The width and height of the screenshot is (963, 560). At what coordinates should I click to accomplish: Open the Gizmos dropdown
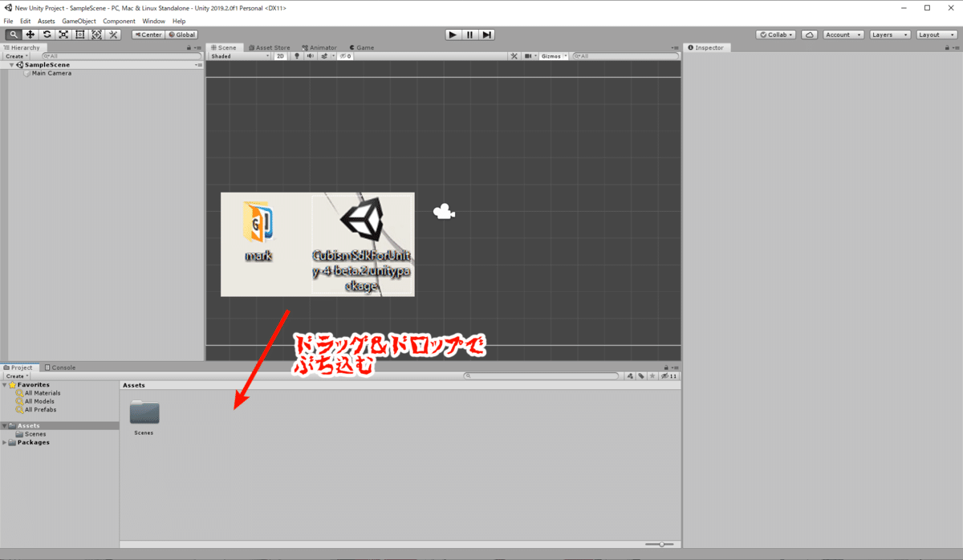(554, 56)
